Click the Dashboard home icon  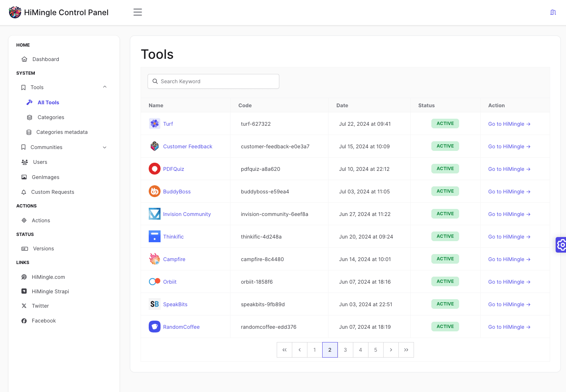(x=24, y=59)
